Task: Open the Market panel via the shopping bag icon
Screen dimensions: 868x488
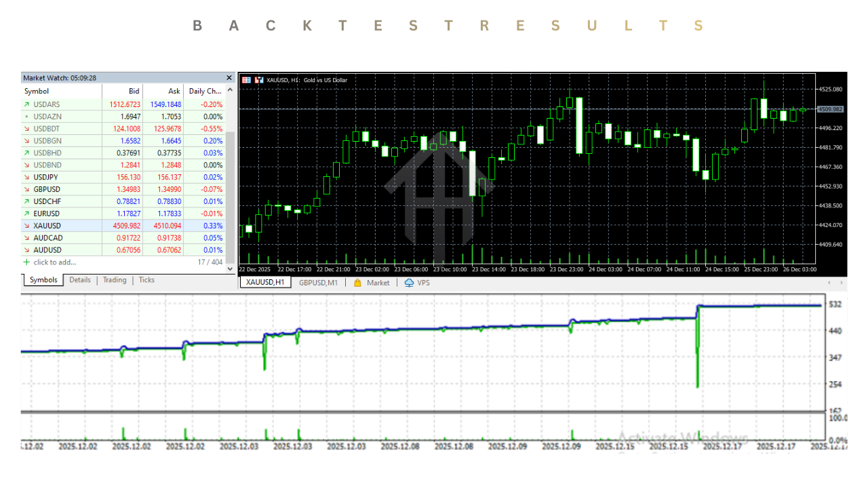Action: coord(356,283)
